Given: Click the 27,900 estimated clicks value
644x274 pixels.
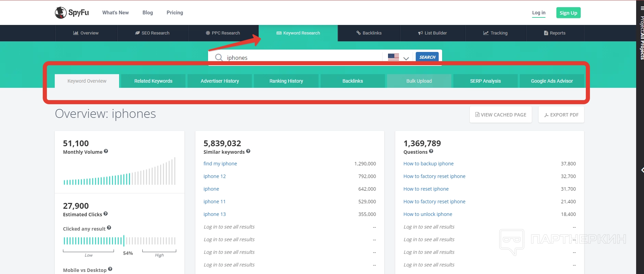Looking at the screenshot, I should click(76, 206).
